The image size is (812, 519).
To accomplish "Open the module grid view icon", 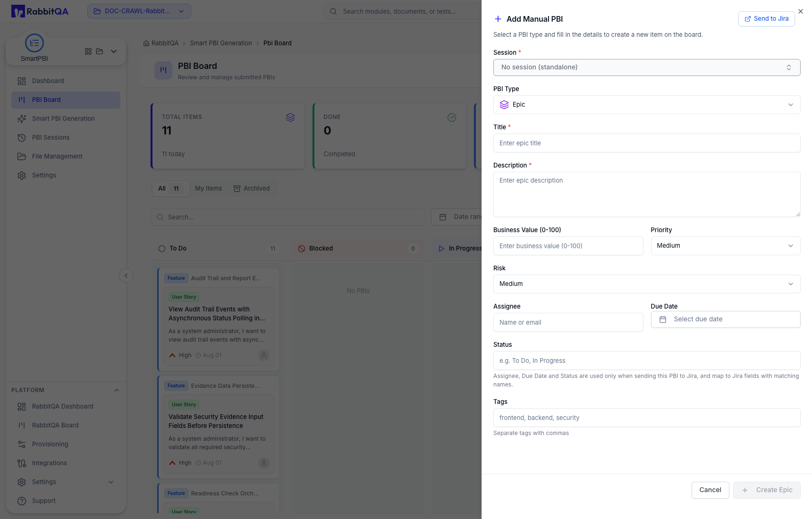I will tap(88, 51).
